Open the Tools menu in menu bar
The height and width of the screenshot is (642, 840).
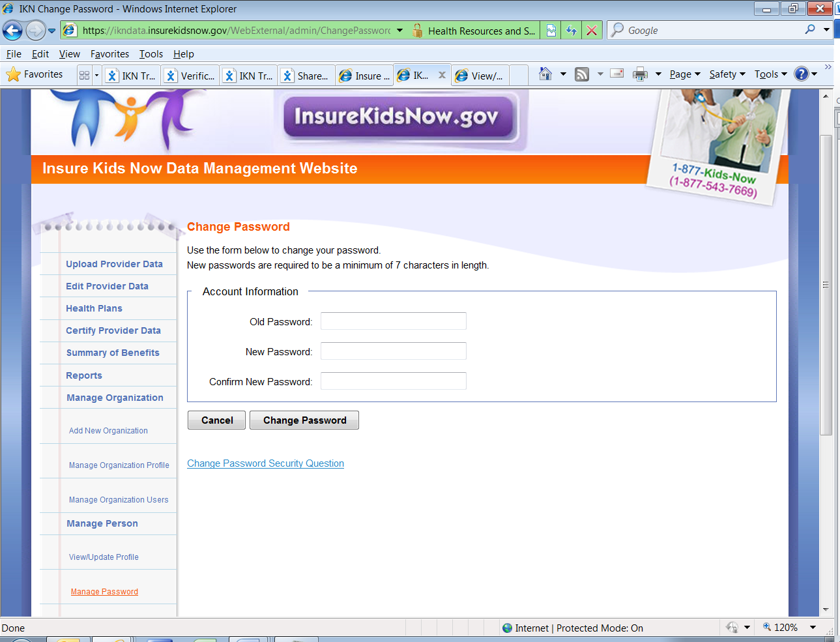(x=151, y=54)
